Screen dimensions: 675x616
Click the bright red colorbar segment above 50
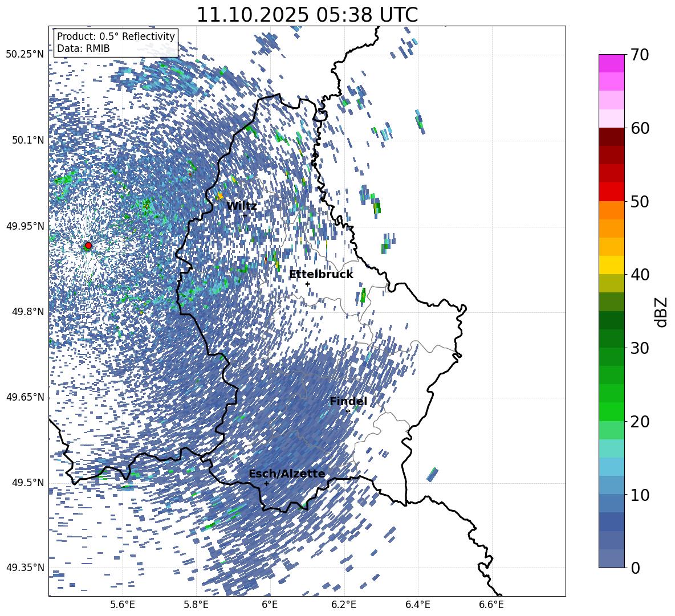(611, 192)
